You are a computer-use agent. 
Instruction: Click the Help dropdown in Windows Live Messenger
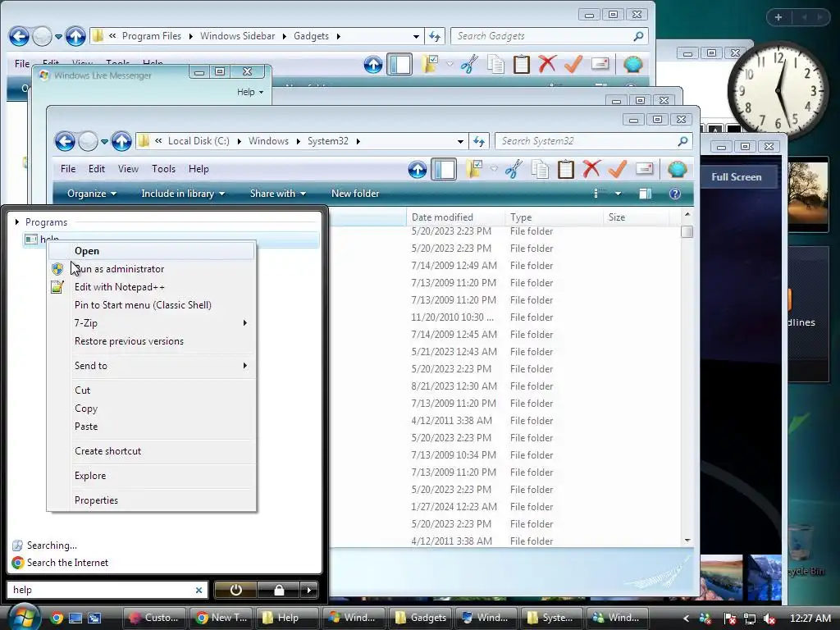[250, 92]
